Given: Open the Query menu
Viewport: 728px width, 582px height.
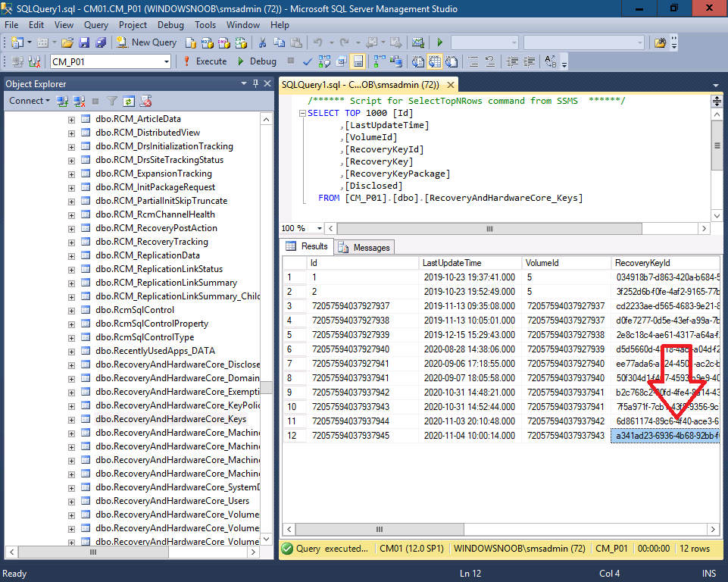Looking at the screenshot, I should (x=95, y=25).
